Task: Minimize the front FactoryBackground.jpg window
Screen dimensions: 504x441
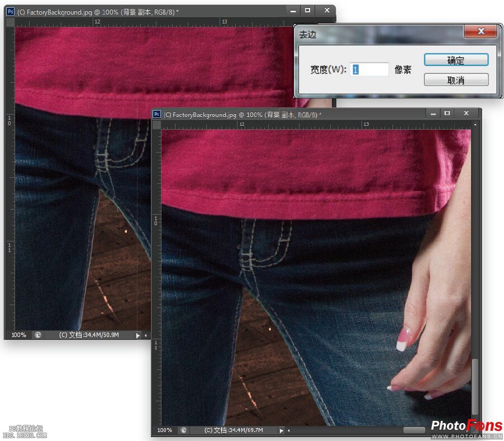Action: [x=433, y=113]
